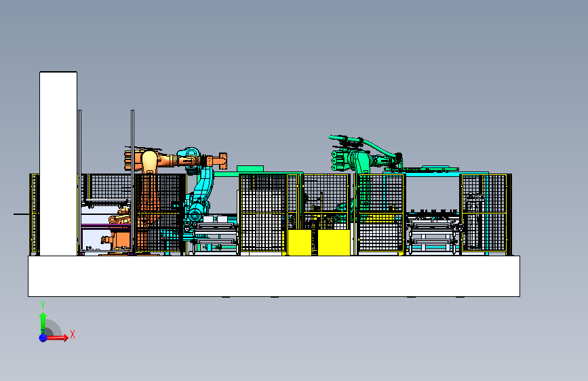The height and width of the screenshot is (381, 588).
Task: Select the left yellow box
Action: 299,243
